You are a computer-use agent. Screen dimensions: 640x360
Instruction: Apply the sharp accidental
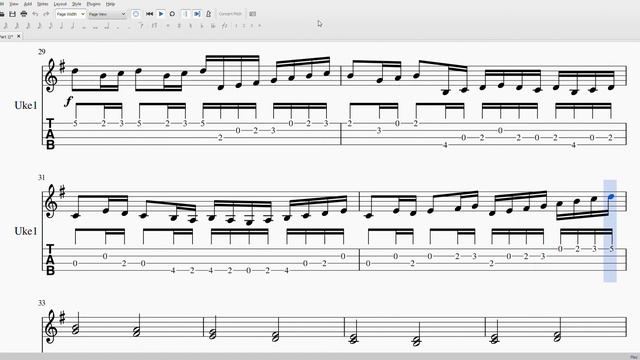[179, 26]
